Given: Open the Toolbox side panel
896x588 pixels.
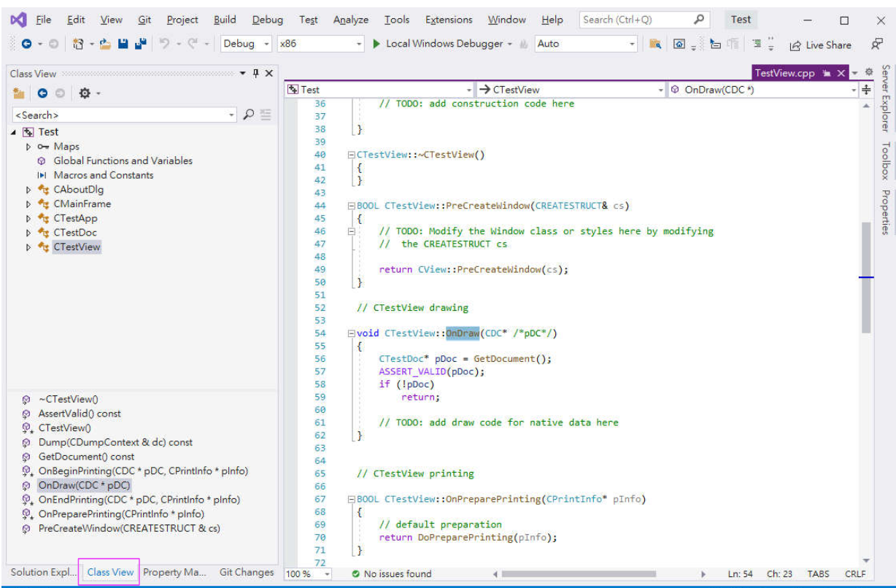Looking at the screenshot, I should 886,159.
